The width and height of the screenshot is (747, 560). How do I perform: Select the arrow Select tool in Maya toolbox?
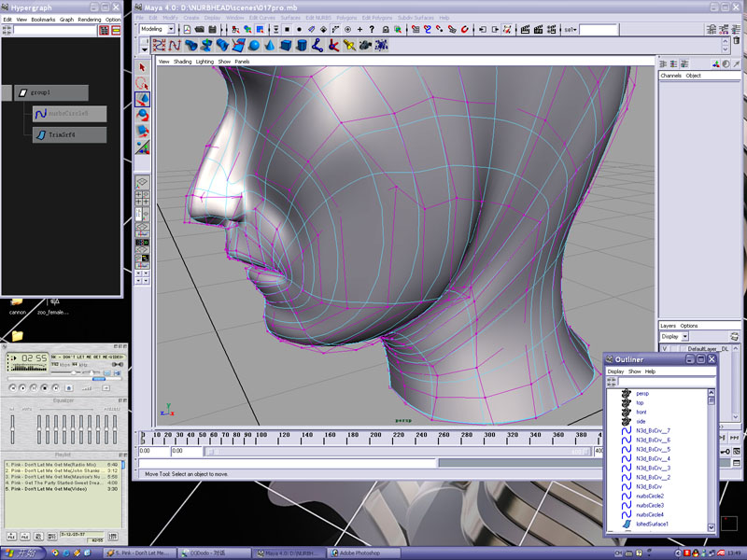142,67
